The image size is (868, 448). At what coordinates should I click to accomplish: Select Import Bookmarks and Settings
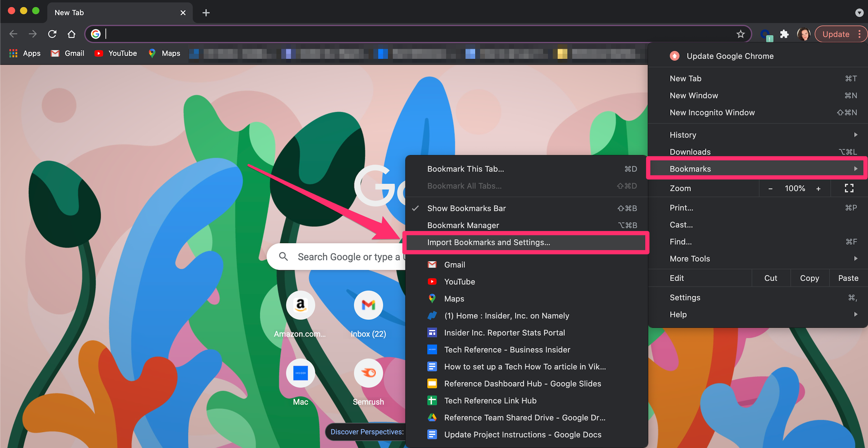click(x=489, y=242)
